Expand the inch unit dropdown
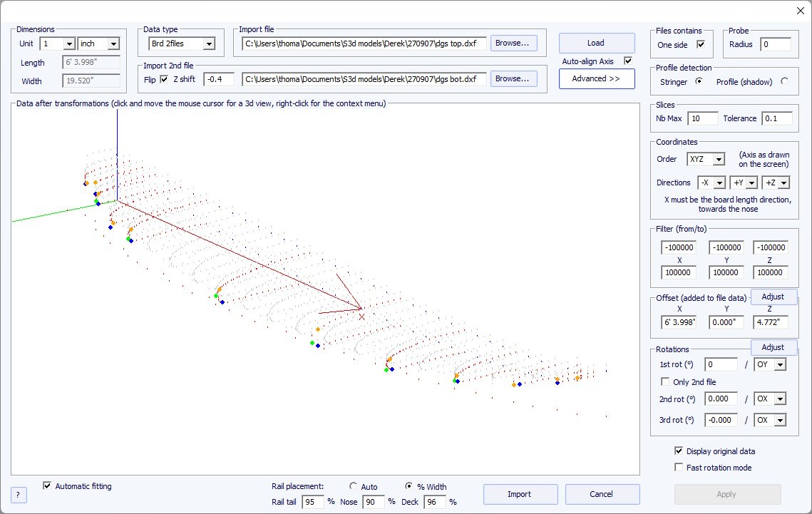 (x=113, y=44)
